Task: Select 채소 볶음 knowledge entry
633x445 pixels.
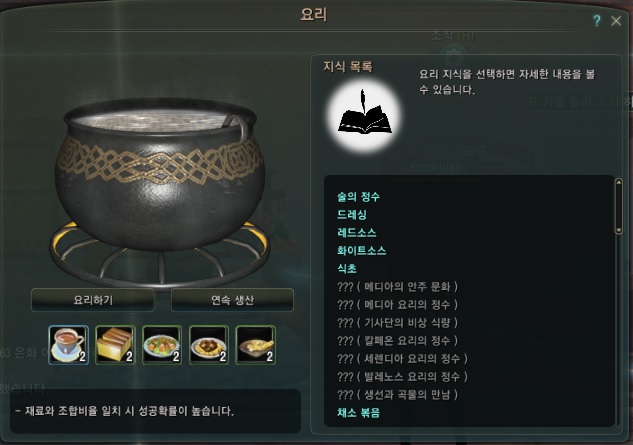Action: pyautogui.click(x=358, y=413)
